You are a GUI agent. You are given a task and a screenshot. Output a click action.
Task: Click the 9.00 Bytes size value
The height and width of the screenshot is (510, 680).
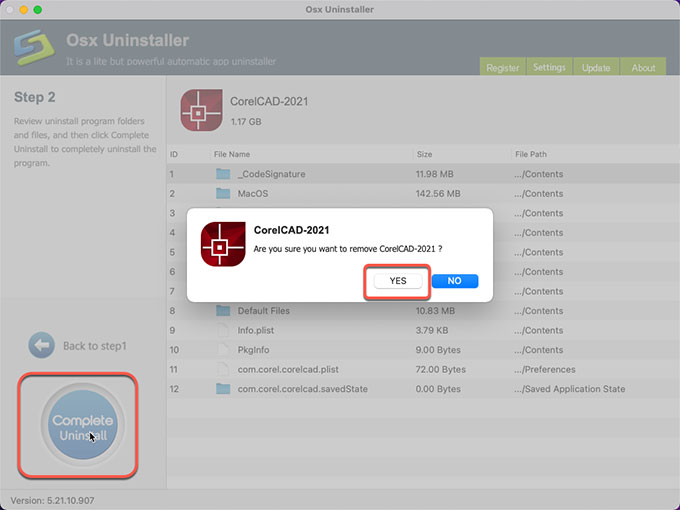click(438, 350)
